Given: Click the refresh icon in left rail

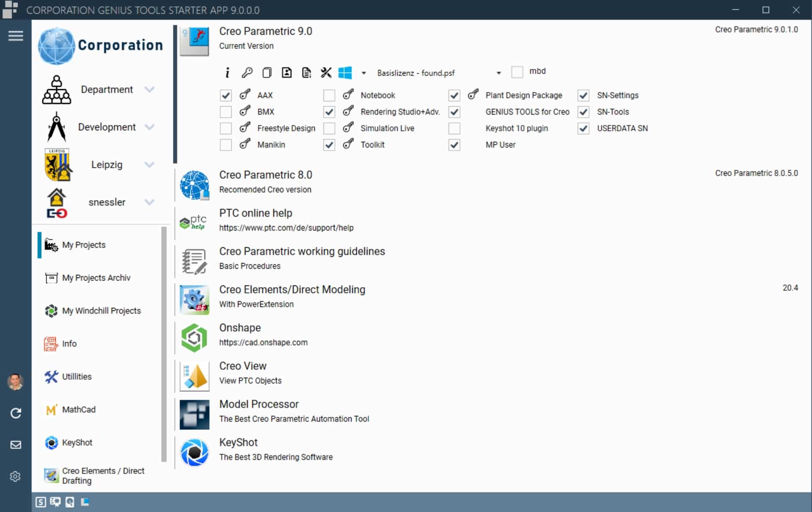Looking at the screenshot, I should pyautogui.click(x=16, y=413).
